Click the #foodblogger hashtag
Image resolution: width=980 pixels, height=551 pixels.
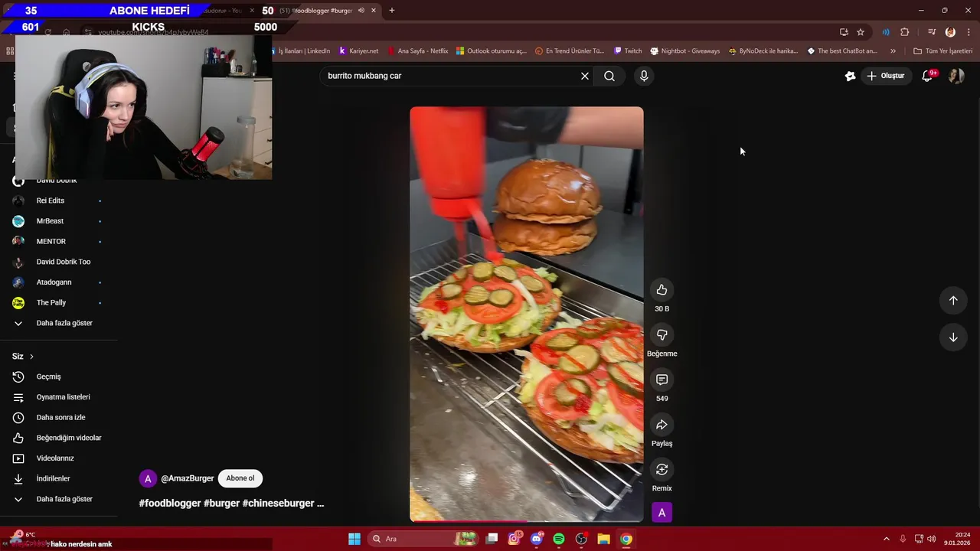(x=169, y=503)
